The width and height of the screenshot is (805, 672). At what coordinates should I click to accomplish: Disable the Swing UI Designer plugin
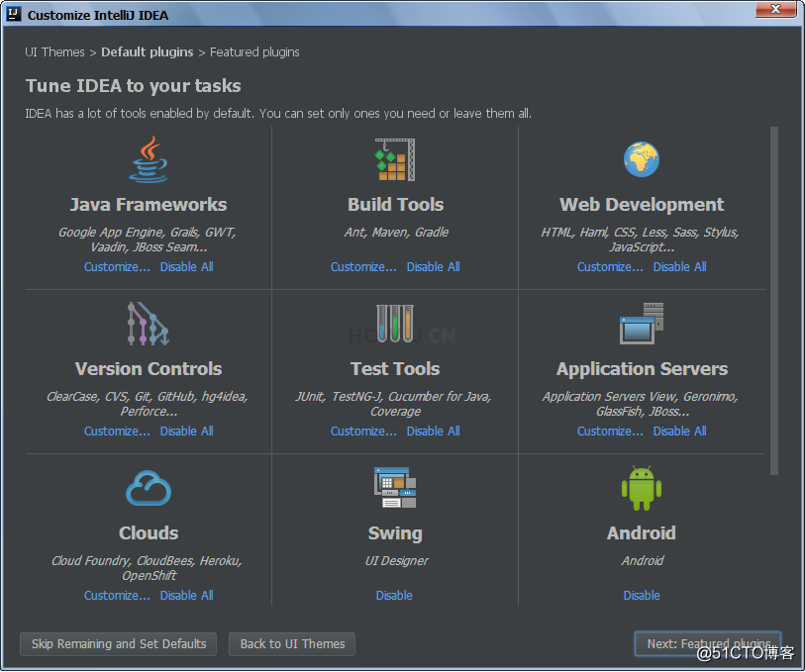click(x=394, y=596)
